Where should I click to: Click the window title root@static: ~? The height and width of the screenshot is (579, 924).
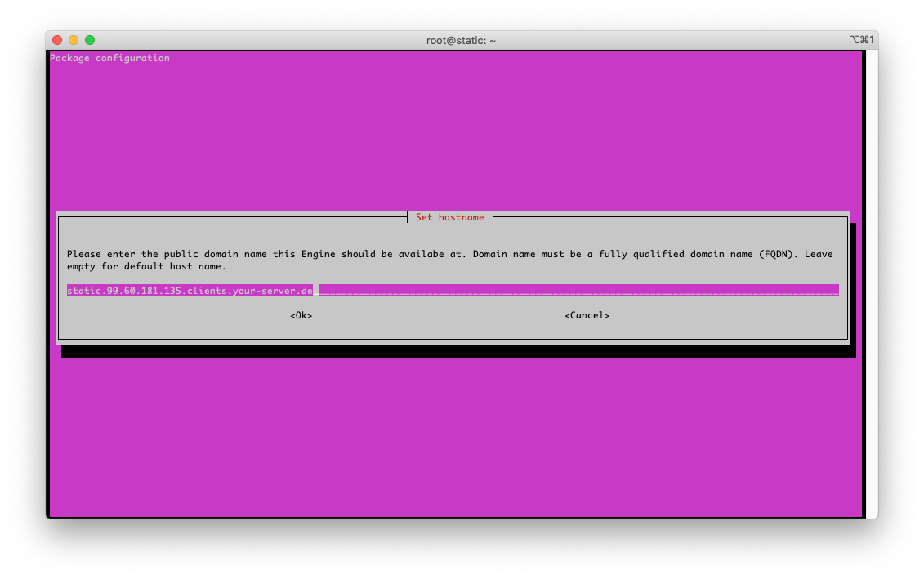pos(462,40)
